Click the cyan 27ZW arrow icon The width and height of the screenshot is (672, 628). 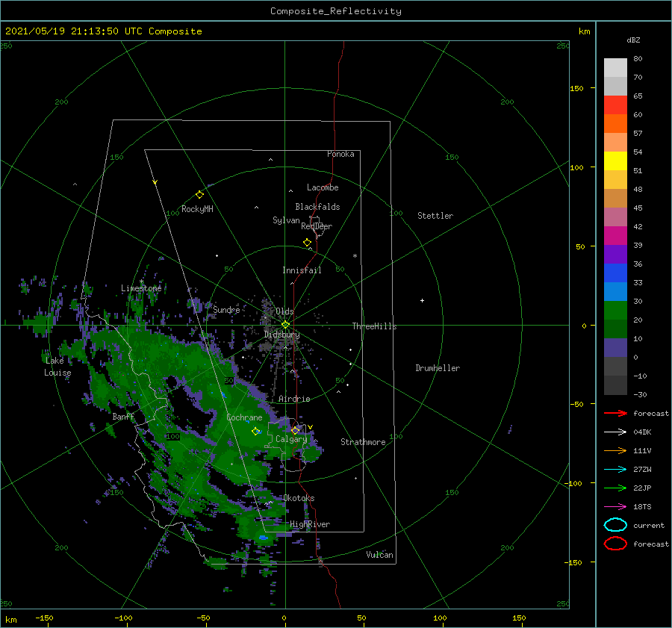point(615,470)
